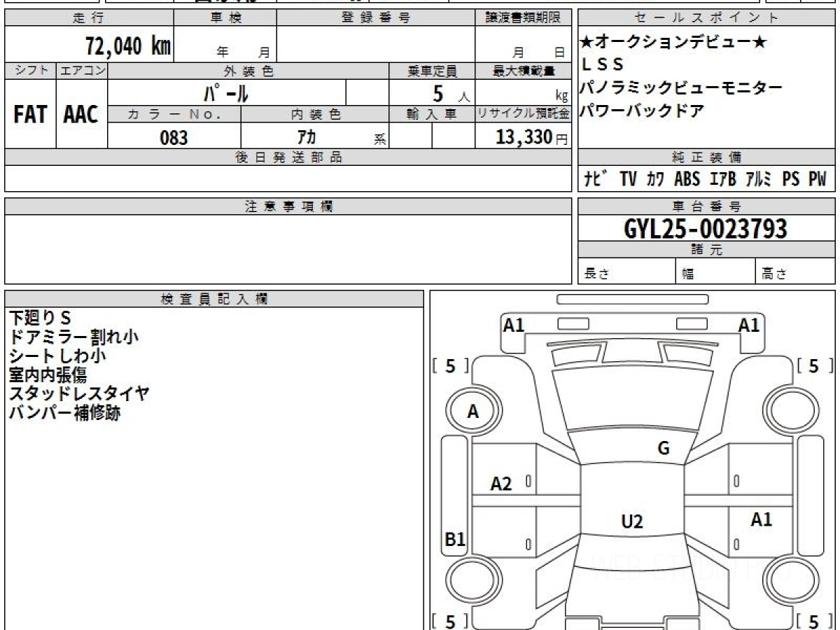Select inspector note 下廻りS
Viewport: 840px width, 630px height.
click(41, 318)
